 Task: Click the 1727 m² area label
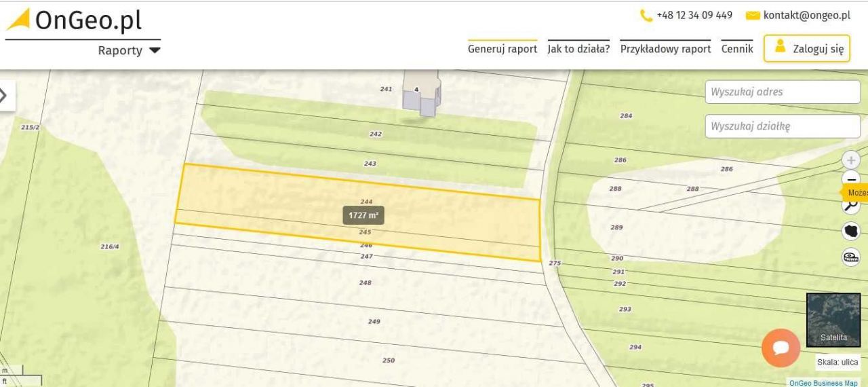point(363,215)
